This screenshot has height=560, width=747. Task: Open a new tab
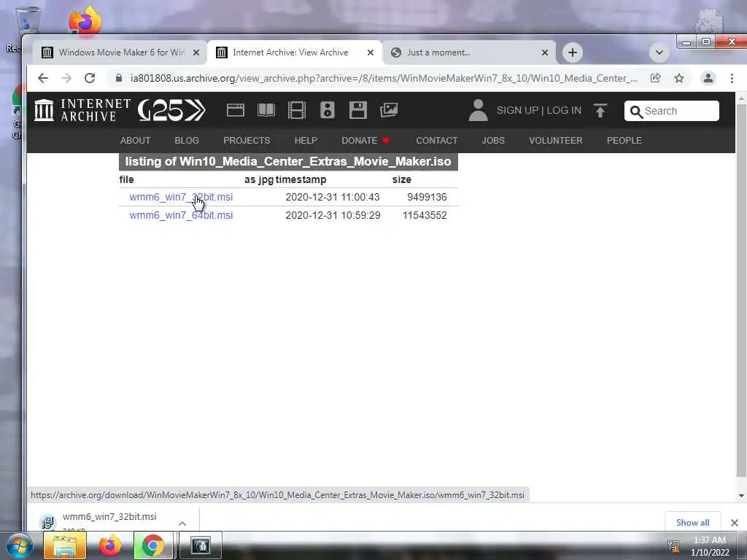(573, 52)
